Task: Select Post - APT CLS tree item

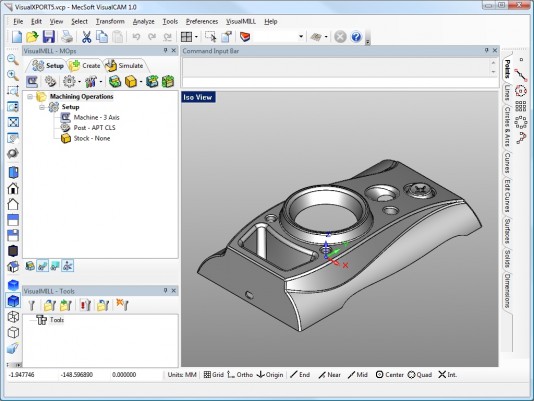Action: [88, 128]
